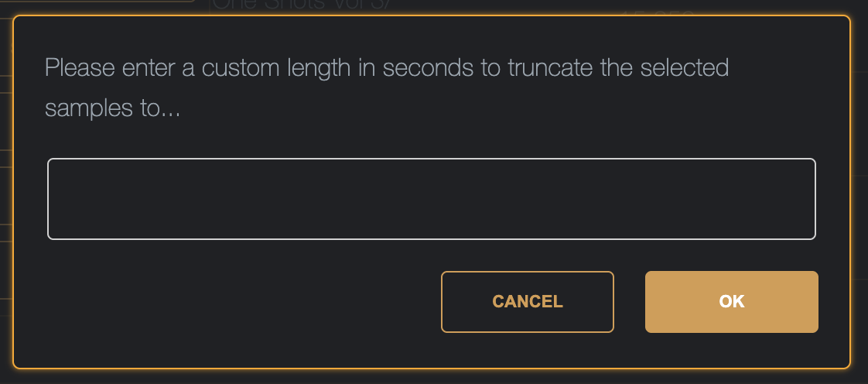Image resolution: width=868 pixels, height=384 pixels.
Task: Click the "Please enter a custom length" prompt text
Action: click(386, 68)
